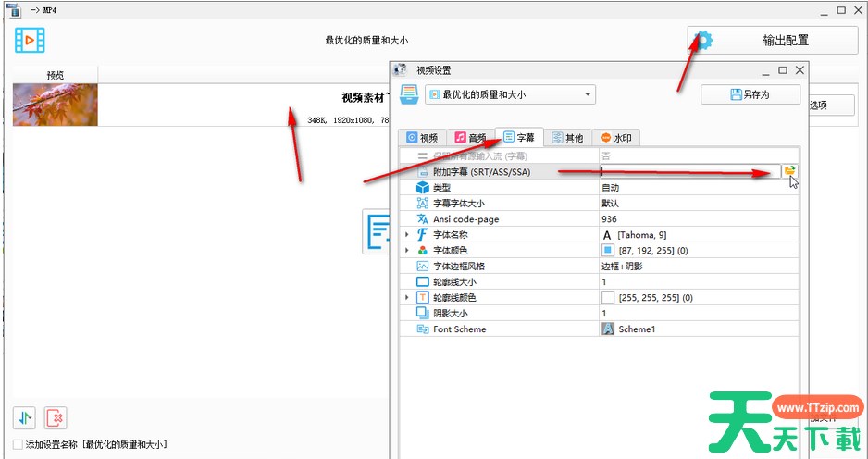Click the browse-folder icon for 附加字幕
This screenshot has width=868, height=459.
coord(790,171)
